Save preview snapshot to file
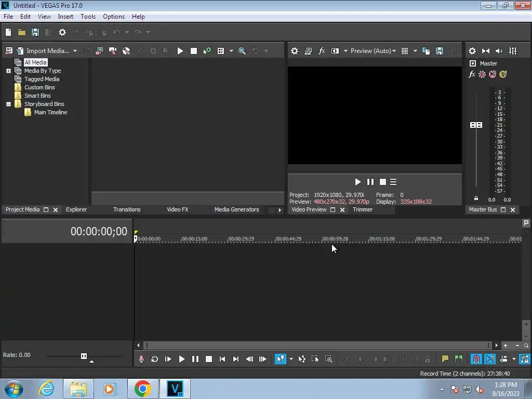The width and height of the screenshot is (532, 399). (x=440, y=51)
